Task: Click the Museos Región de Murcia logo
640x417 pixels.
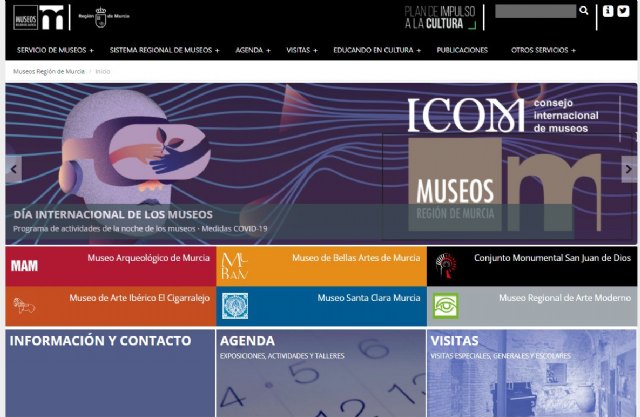Action: (38, 18)
